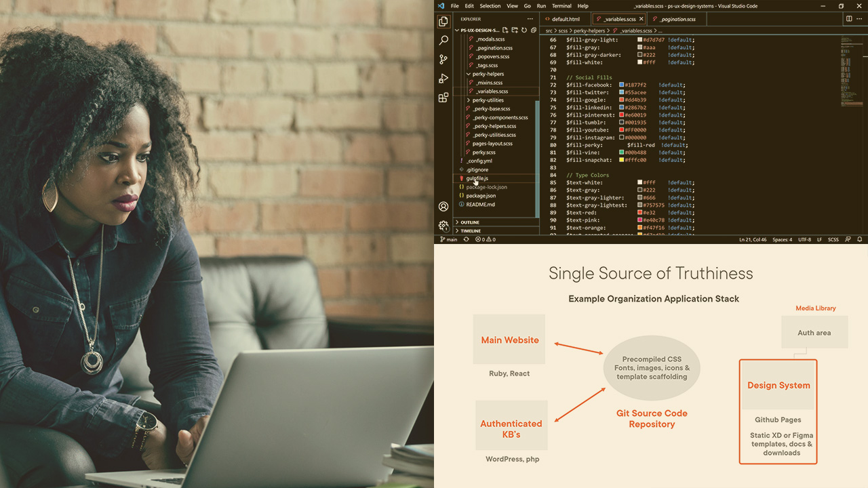
Task: Open the Terminal menu
Action: pyautogui.click(x=561, y=6)
